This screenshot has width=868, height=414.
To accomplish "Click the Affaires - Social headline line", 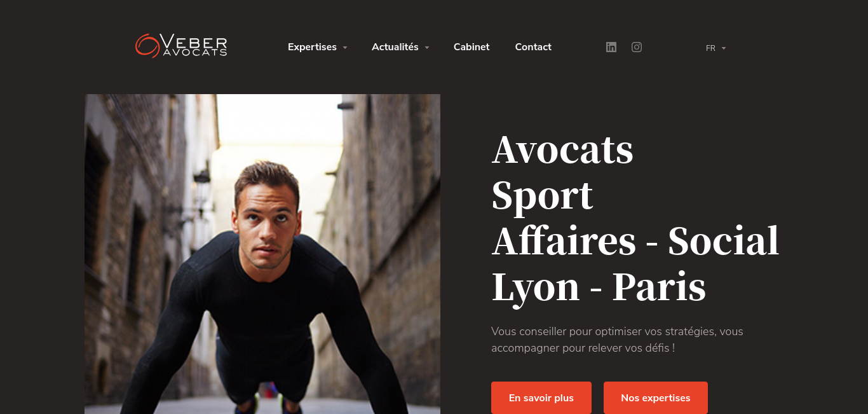I will tap(635, 240).
